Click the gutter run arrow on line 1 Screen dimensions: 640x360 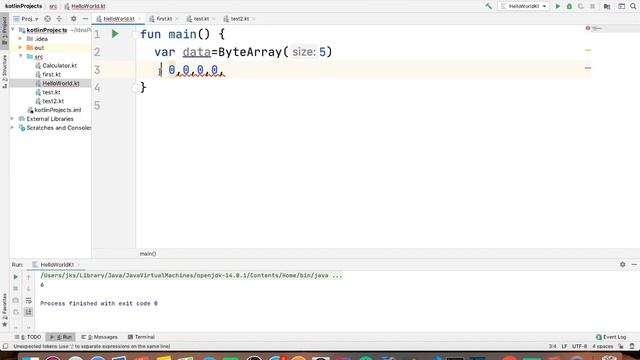115,34
